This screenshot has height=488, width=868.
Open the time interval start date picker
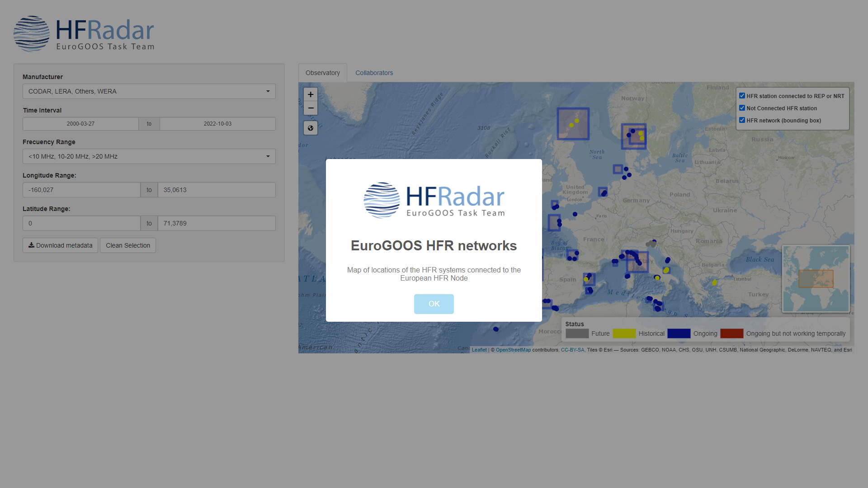(80, 124)
